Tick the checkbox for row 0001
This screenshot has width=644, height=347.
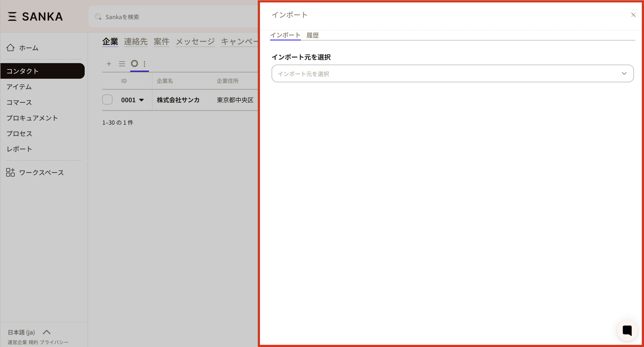(107, 99)
